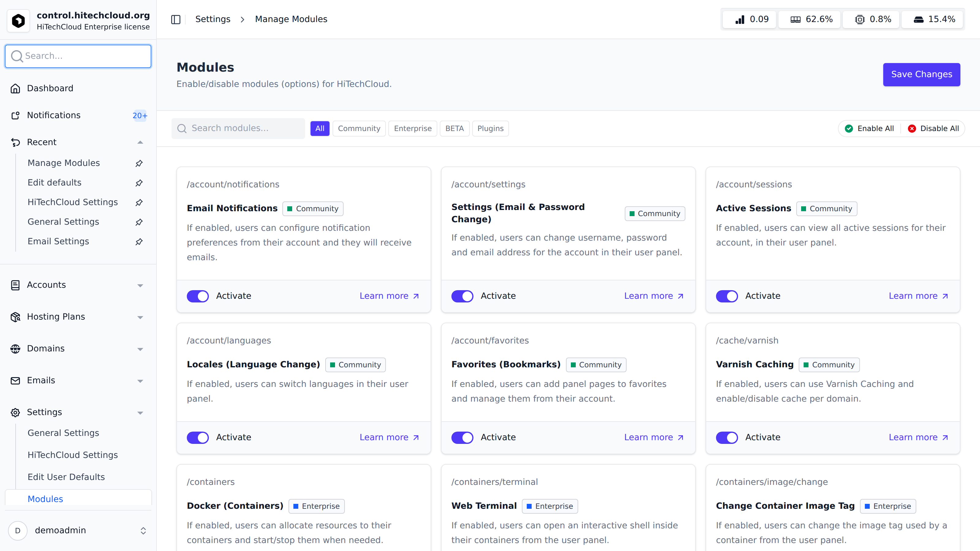Click the Emails envelope icon
The image size is (980, 551).
[x=15, y=380]
